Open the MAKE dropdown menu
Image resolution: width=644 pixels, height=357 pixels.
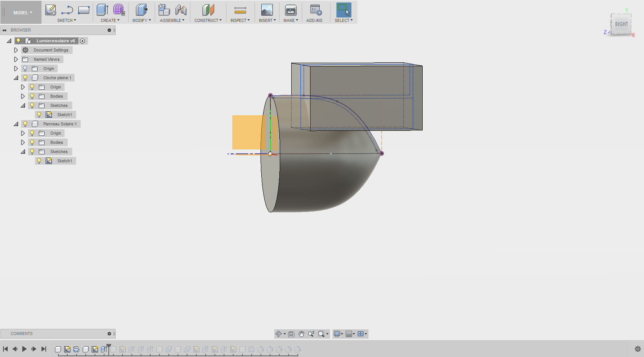point(290,20)
